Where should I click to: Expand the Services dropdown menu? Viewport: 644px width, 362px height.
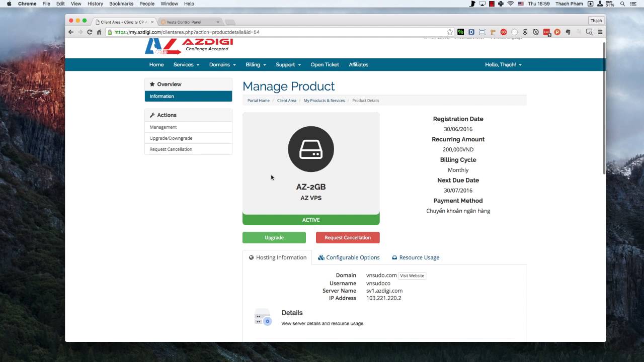click(186, 64)
